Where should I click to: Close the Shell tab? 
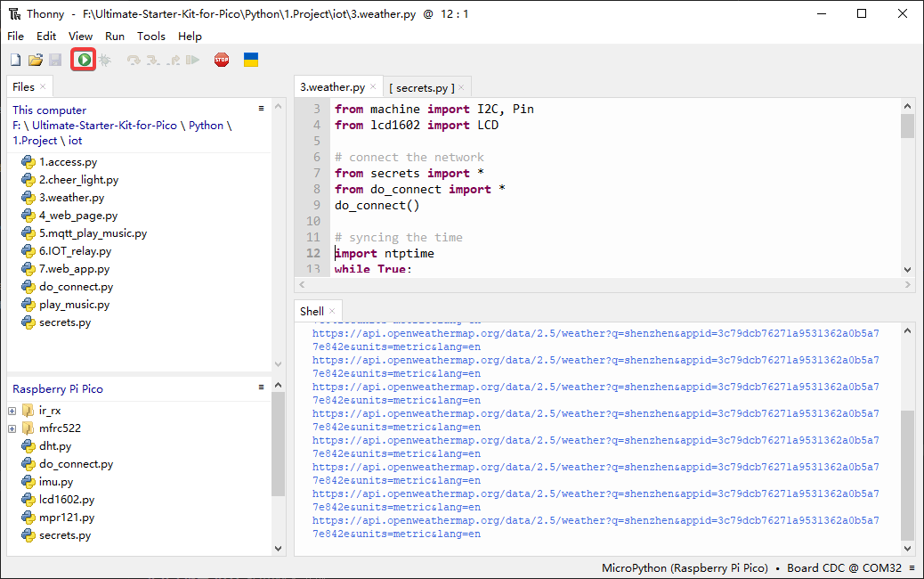click(332, 311)
